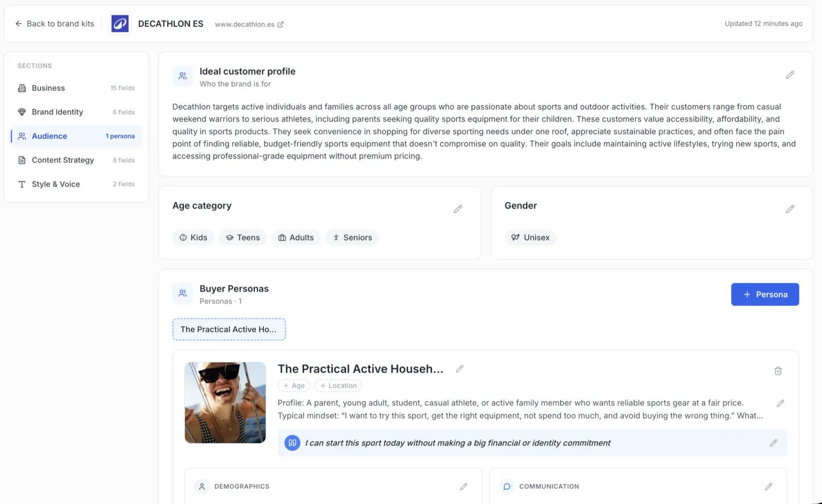Click the Style & Voice T icon

[22, 184]
